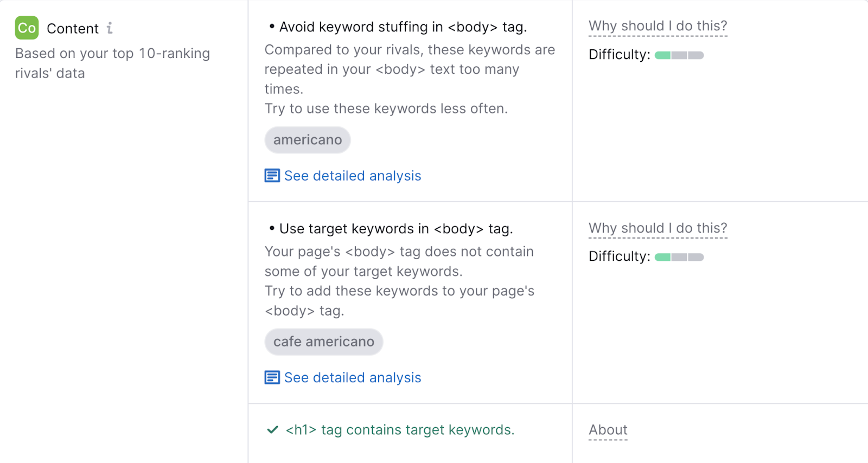The width and height of the screenshot is (868, 463).
Task: Open "See detailed analysis" for target keywords
Action: [x=353, y=377]
